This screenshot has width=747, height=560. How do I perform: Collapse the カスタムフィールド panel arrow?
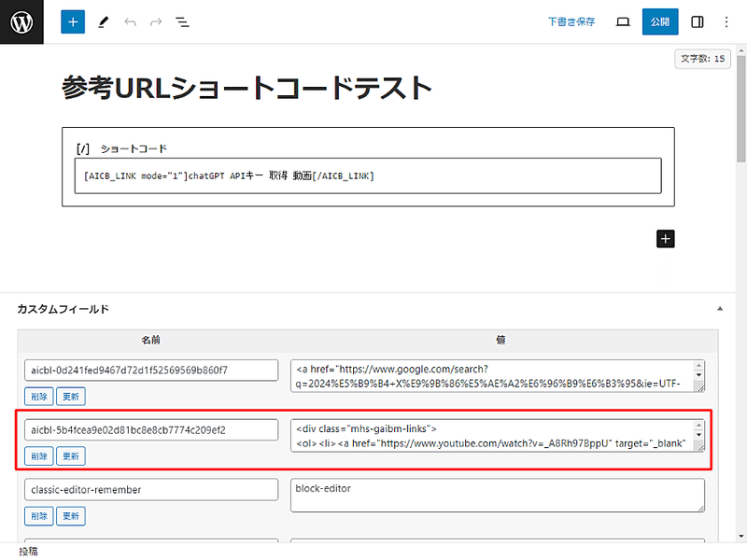tap(720, 309)
